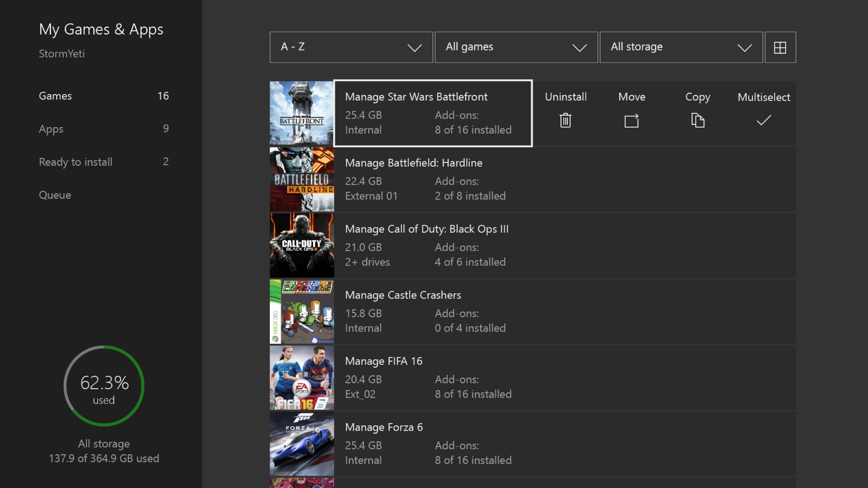The height and width of the screenshot is (488, 868).
Task: Click the Multiselect label
Action: coord(764,97)
